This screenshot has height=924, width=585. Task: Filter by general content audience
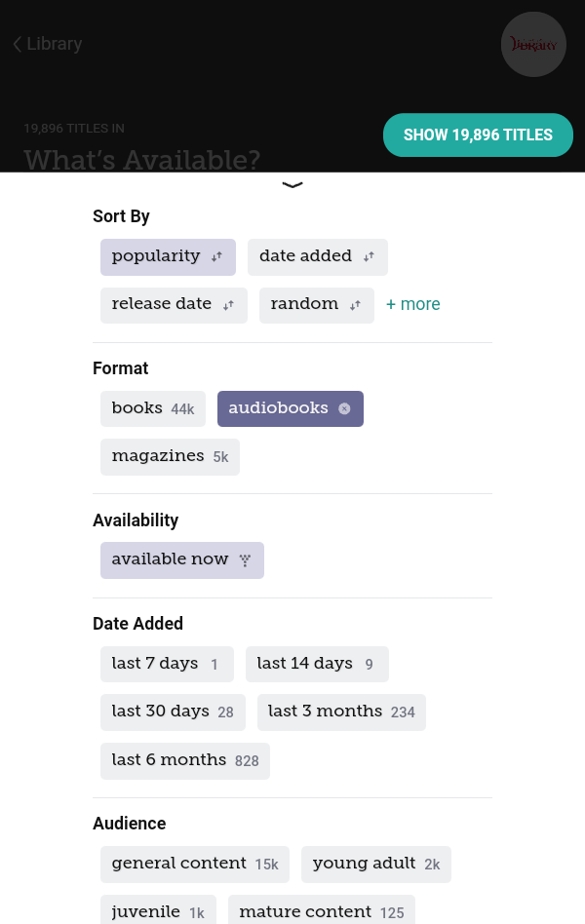pyautogui.click(x=195, y=864)
